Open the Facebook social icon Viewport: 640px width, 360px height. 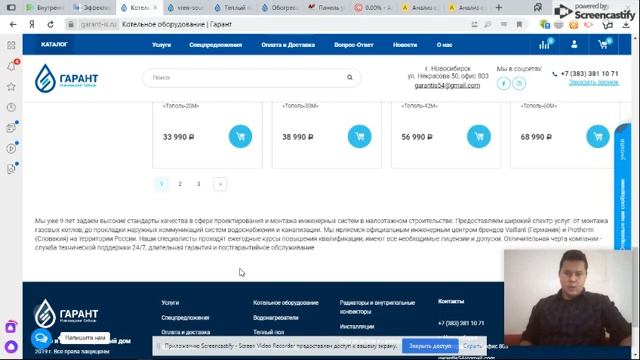504,83
